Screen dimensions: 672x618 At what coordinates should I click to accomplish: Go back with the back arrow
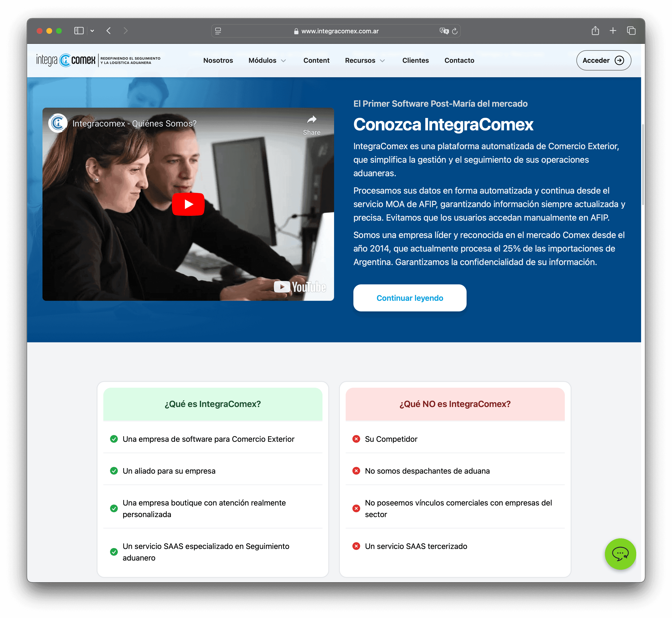click(x=109, y=31)
